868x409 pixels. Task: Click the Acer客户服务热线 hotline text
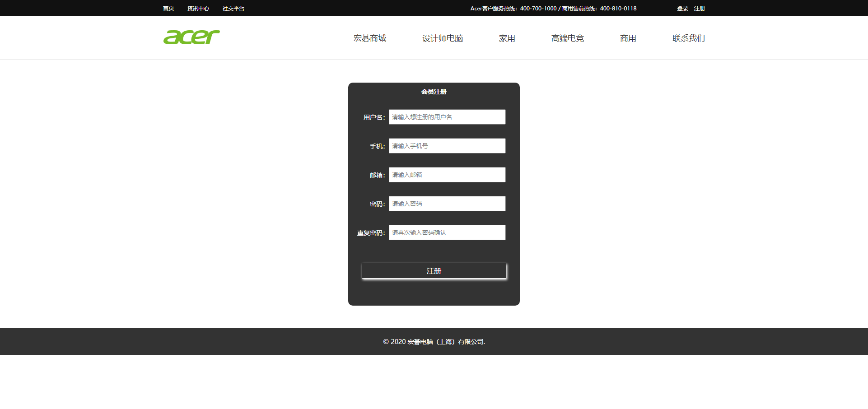click(553, 8)
